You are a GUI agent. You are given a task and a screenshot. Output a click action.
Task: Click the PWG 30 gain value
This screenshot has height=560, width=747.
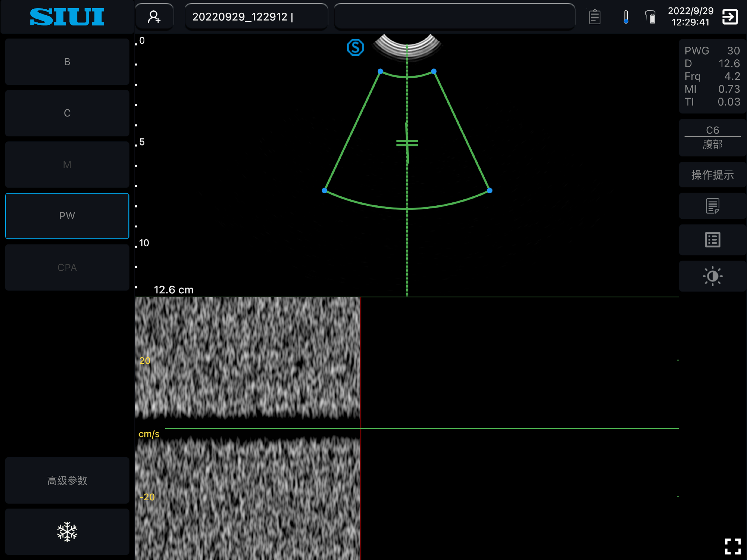coord(712,51)
